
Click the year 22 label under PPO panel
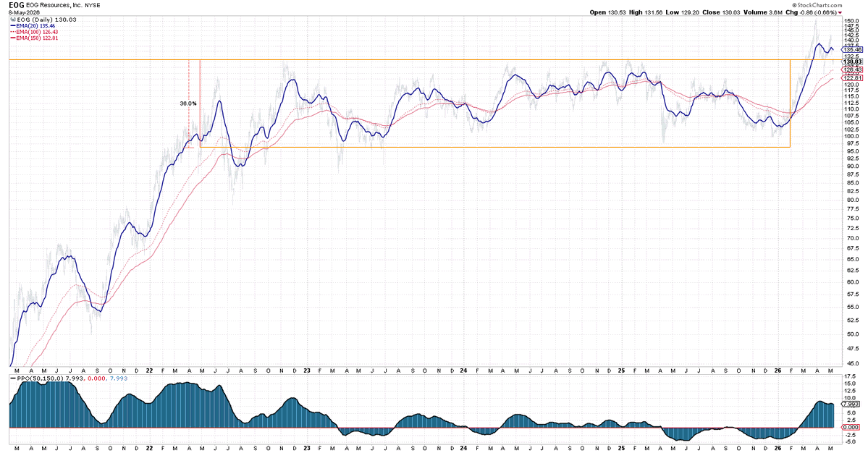click(x=150, y=449)
